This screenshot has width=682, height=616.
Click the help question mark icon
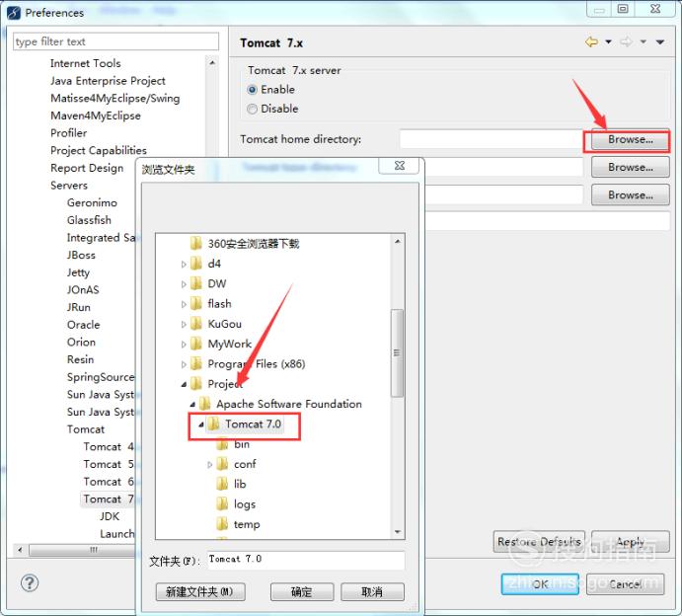pos(30,583)
